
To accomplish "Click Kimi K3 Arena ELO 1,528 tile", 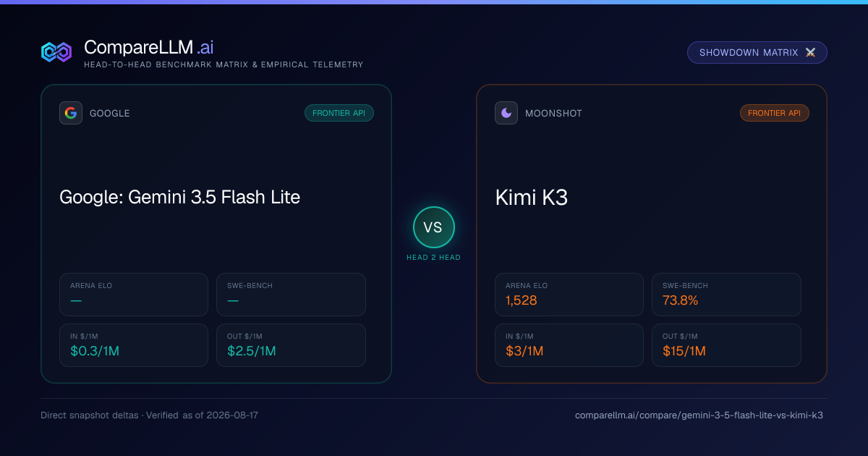I will point(569,295).
